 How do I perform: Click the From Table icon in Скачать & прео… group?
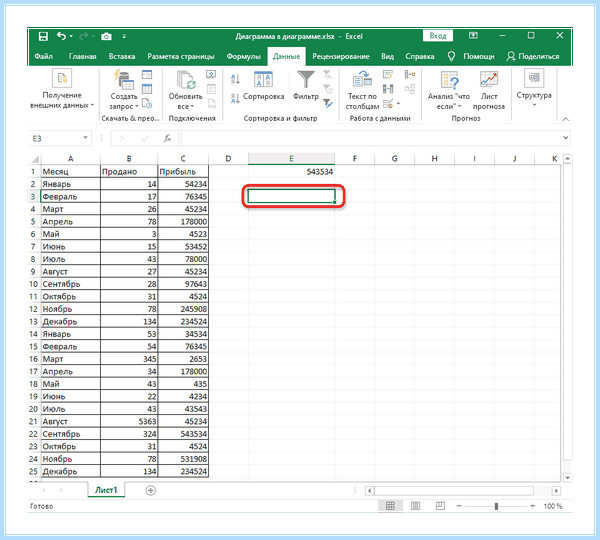click(x=147, y=89)
